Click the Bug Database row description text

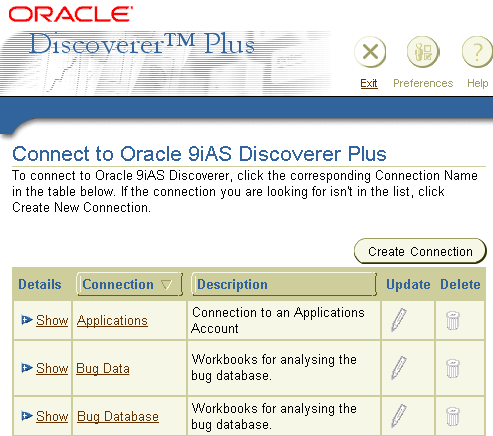tap(274, 416)
